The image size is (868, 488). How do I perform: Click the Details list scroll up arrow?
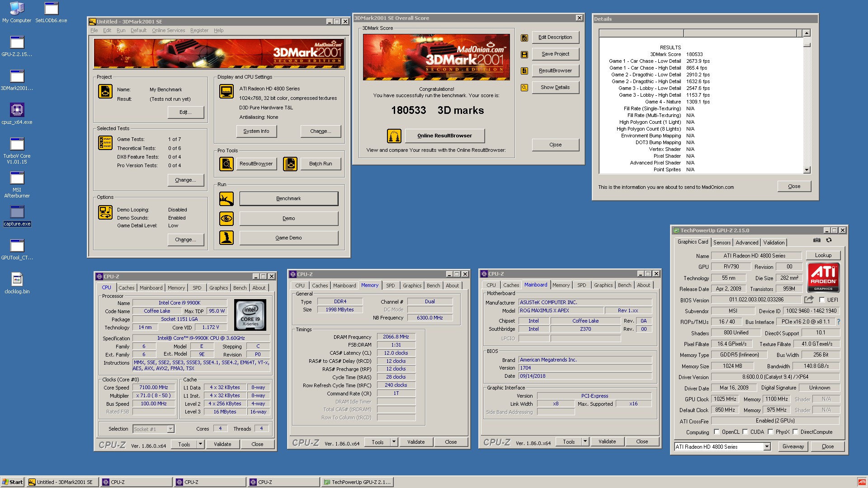tap(807, 33)
